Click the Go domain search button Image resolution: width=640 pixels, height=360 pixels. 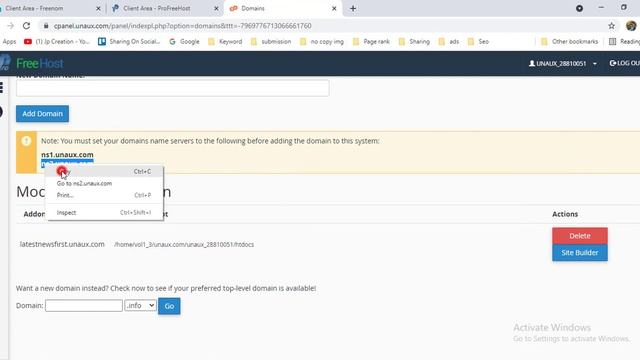169,306
